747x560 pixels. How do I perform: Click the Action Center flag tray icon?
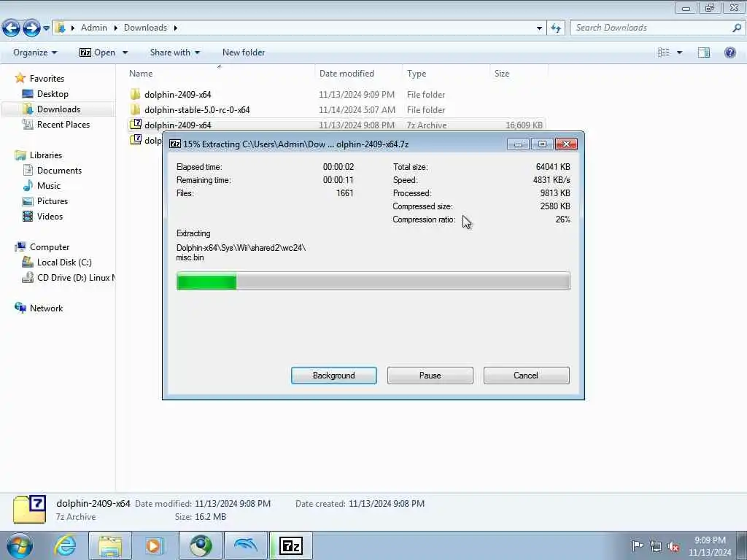[x=637, y=545]
